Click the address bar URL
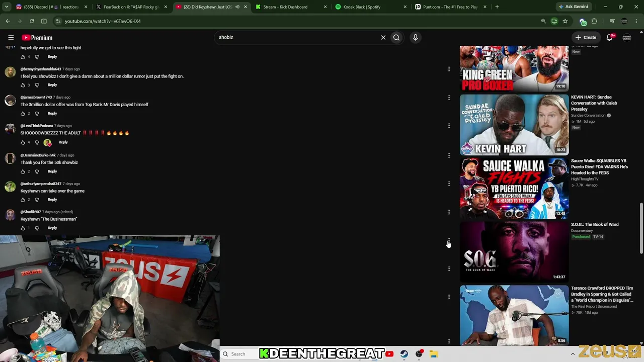 (x=103, y=21)
